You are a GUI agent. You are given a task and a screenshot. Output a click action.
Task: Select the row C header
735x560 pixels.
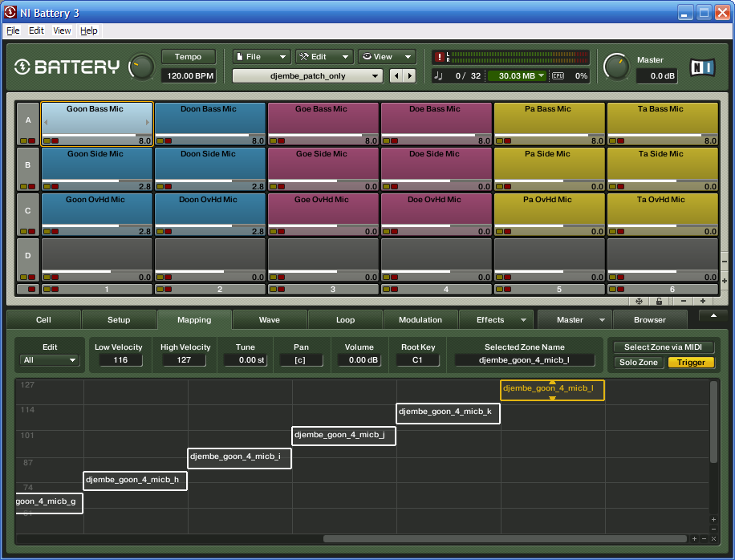point(27,211)
